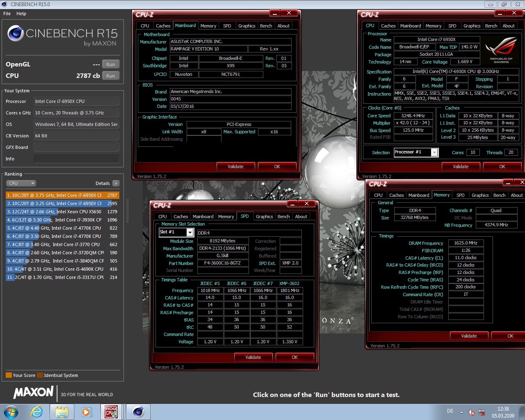Viewport: 525px width, 420px height.
Task: Click the DE language indicator in tray
Action: 450,411
